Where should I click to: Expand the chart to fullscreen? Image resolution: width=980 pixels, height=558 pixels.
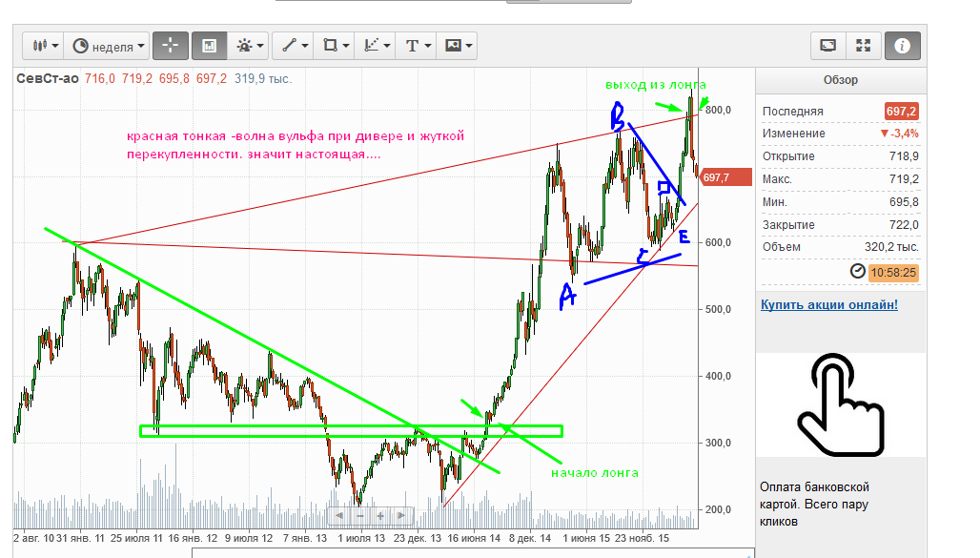pos(864,46)
